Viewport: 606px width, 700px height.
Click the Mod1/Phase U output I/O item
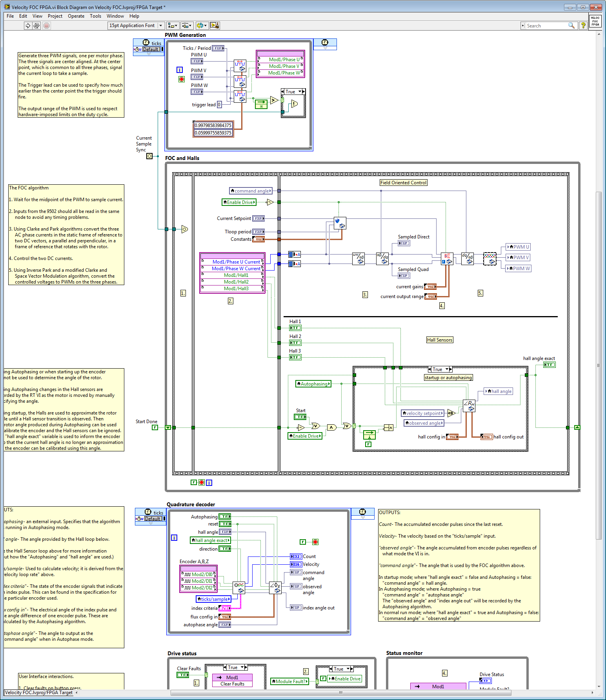(280, 60)
